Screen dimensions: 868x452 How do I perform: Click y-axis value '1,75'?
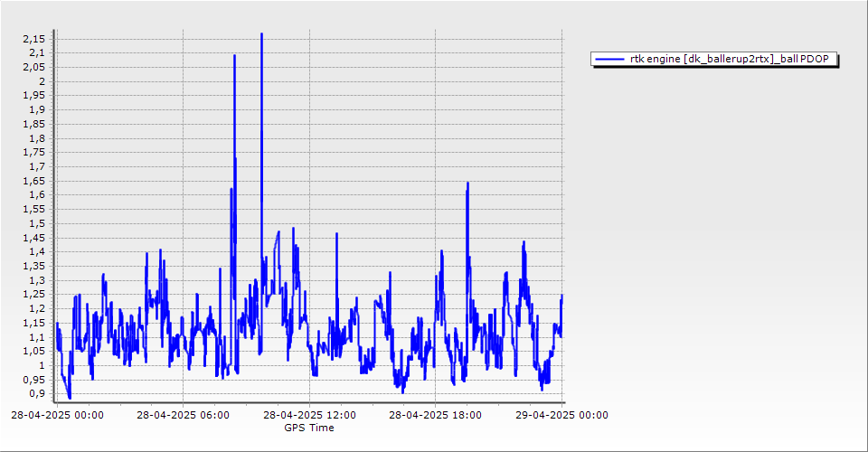[33, 152]
